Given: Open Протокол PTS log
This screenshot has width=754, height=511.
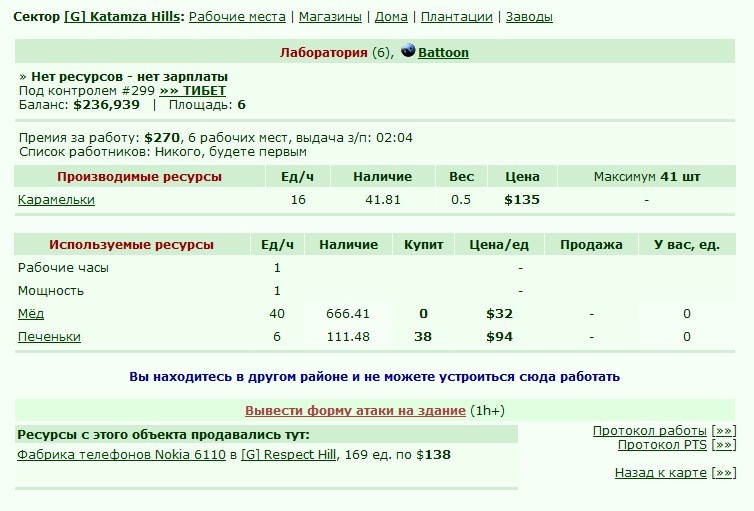Looking at the screenshot, I should click(x=662, y=445).
